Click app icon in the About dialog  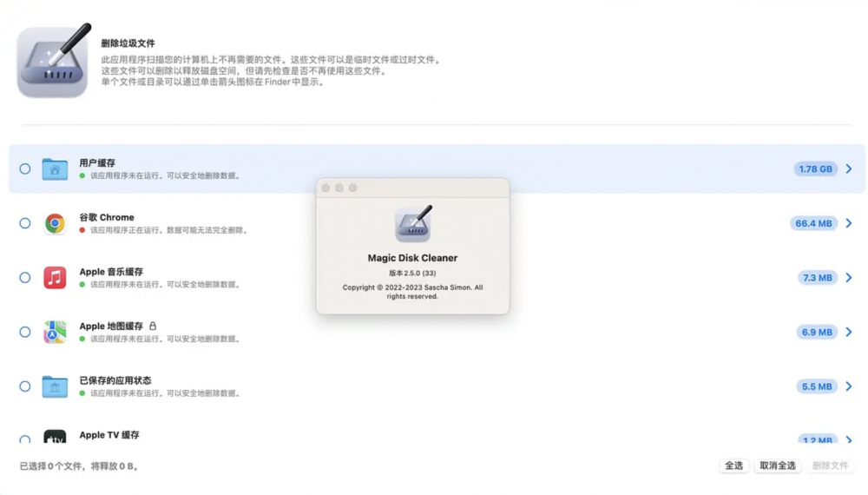point(413,224)
